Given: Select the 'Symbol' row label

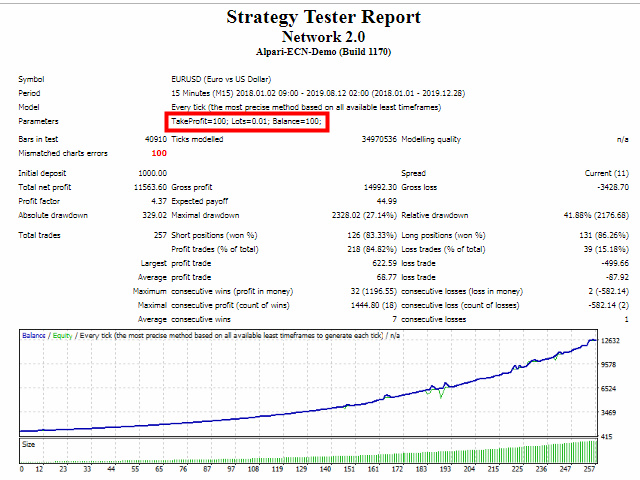Looking at the screenshot, I should [31, 79].
